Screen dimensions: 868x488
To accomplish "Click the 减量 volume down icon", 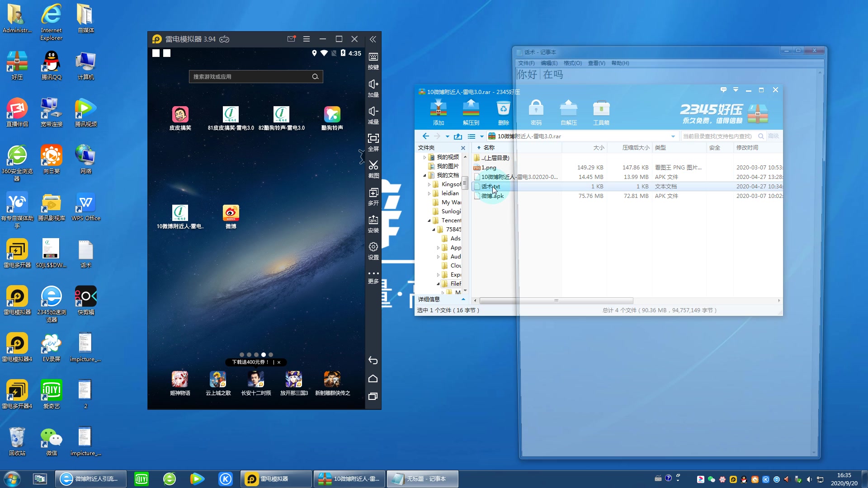I will click(x=373, y=111).
